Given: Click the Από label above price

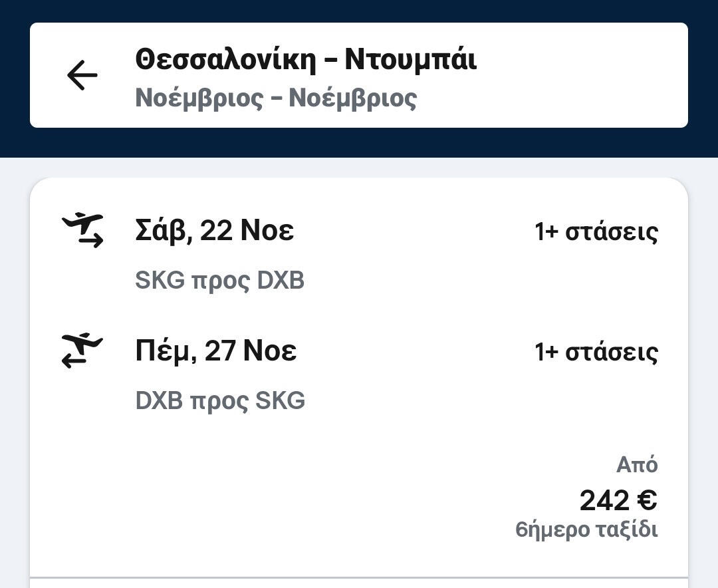Looking at the screenshot, I should (637, 464).
